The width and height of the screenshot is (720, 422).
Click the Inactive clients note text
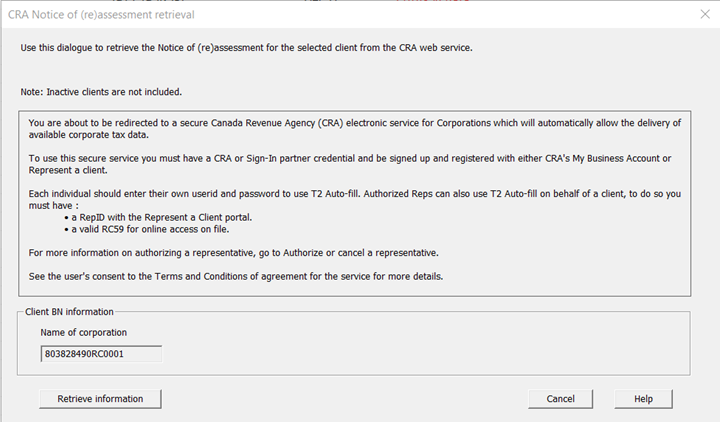point(101,92)
